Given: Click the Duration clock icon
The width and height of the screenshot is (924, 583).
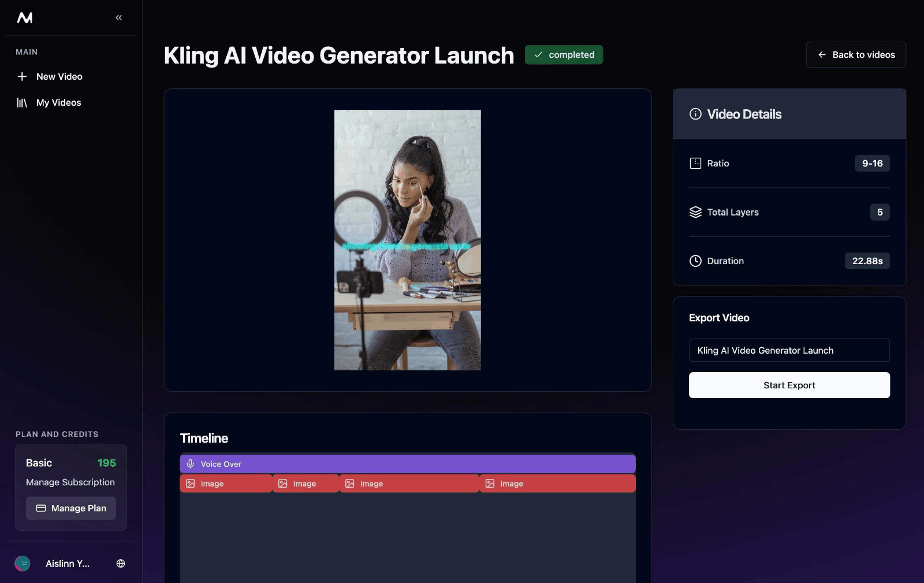Looking at the screenshot, I should pyautogui.click(x=695, y=261).
